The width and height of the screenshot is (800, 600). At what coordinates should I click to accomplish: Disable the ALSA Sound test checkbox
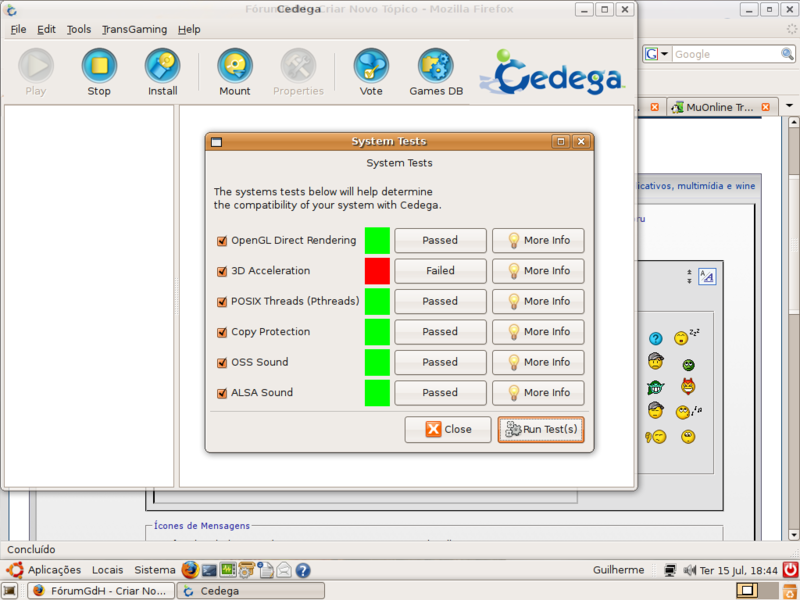tap(222, 393)
